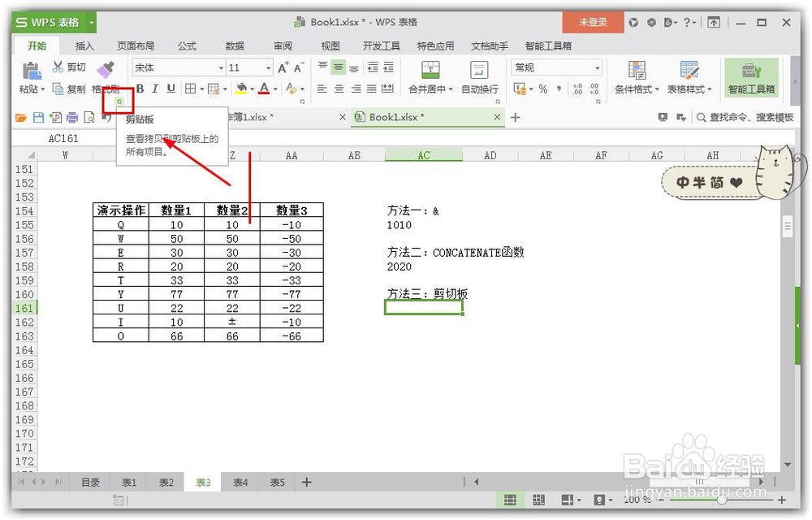This screenshot has height=520, width=812.
Task: Switch to the 插入 ribbon tab
Action: click(84, 46)
